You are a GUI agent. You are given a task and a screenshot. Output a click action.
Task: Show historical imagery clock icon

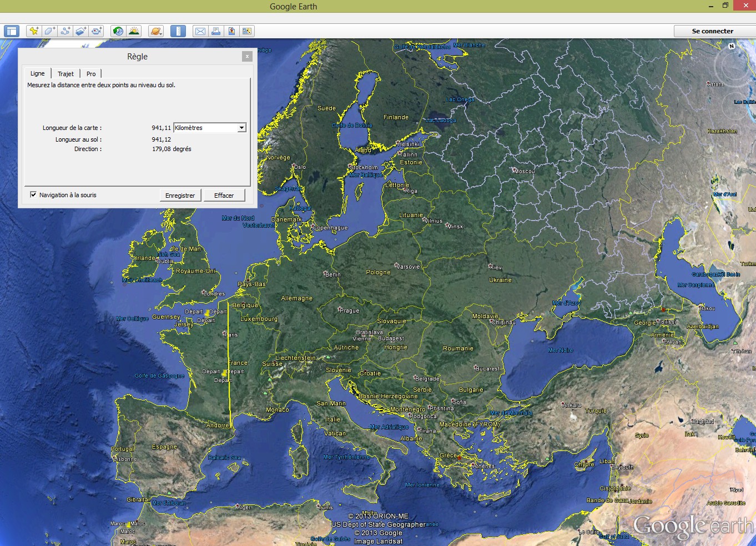point(118,31)
